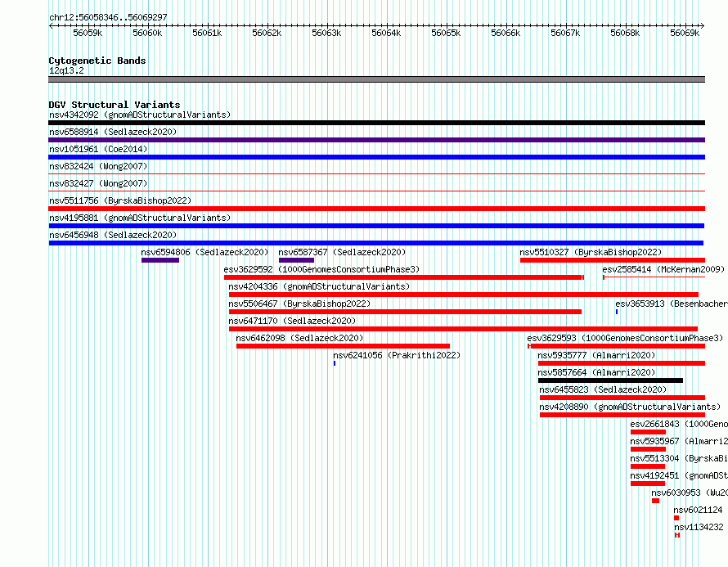Click the nsv6588914 purple variant bar

pyautogui.click(x=376, y=140)
